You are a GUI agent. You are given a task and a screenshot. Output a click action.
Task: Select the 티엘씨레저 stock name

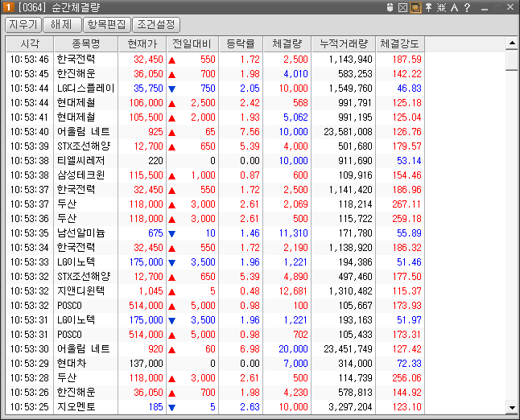[x=81, y=161]
